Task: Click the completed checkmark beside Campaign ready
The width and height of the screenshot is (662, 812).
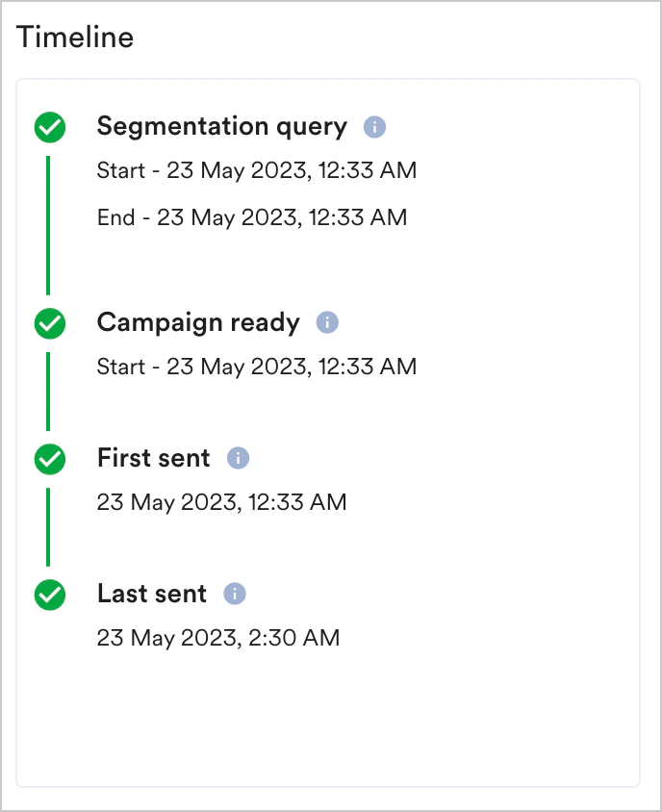Action: (49, 323)
